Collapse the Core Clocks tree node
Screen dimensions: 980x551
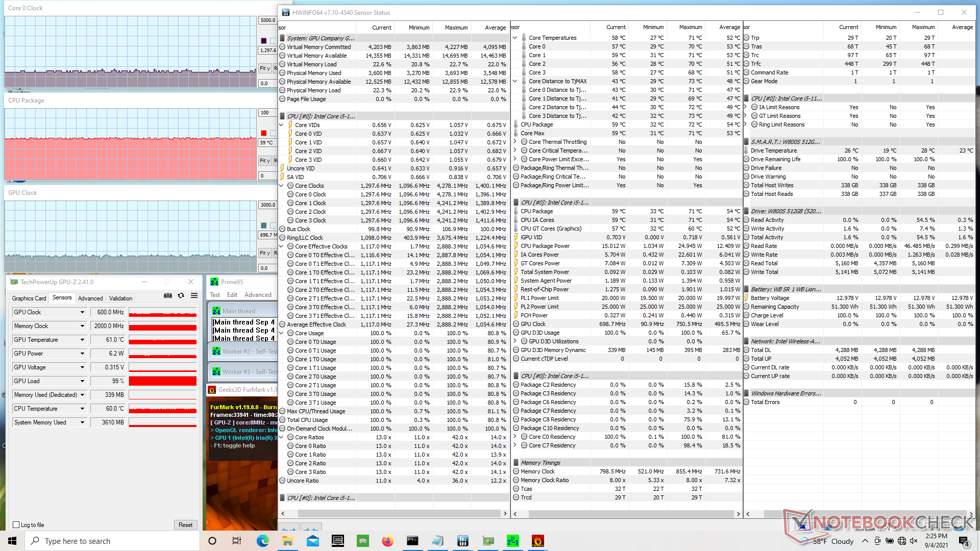point(281,186)
